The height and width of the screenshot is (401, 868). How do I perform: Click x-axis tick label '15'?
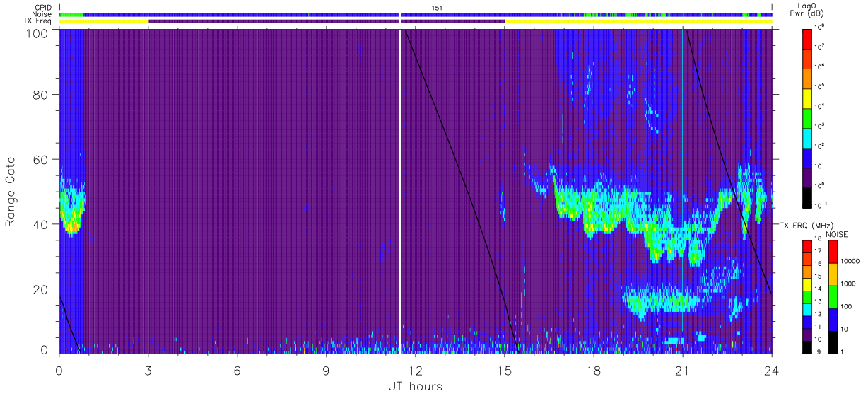[505, 370]
